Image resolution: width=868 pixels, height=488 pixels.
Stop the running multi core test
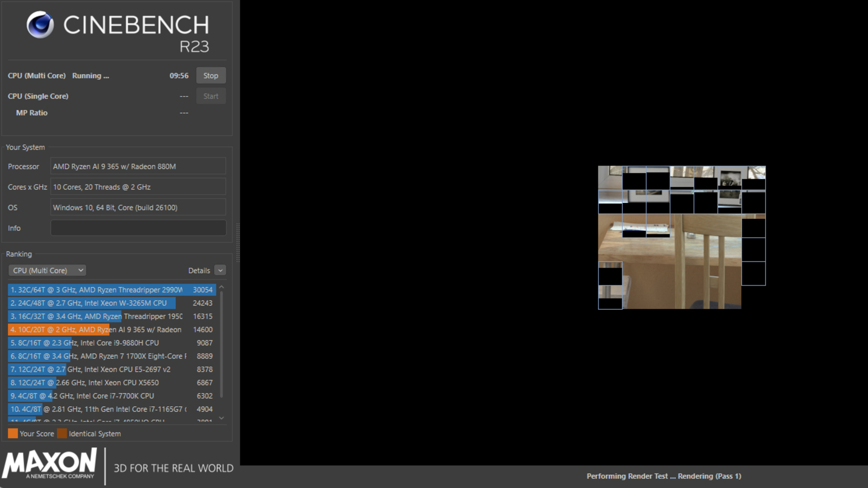211,75
